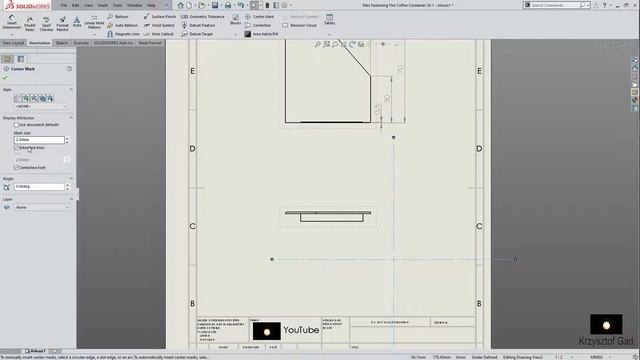Toggle Use document defaults checkbox
This screenshot has height=360, width=640.
pyautogui.click(x=16, y=124)
